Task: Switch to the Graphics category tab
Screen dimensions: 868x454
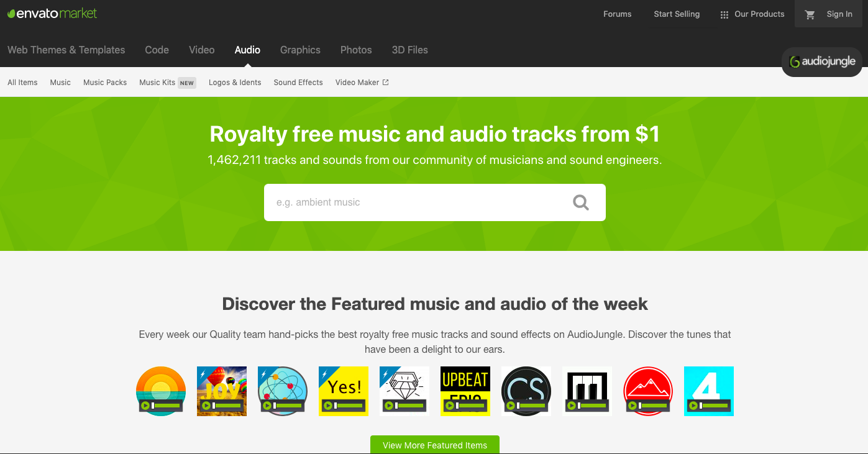Action: [x=300, y=50]
